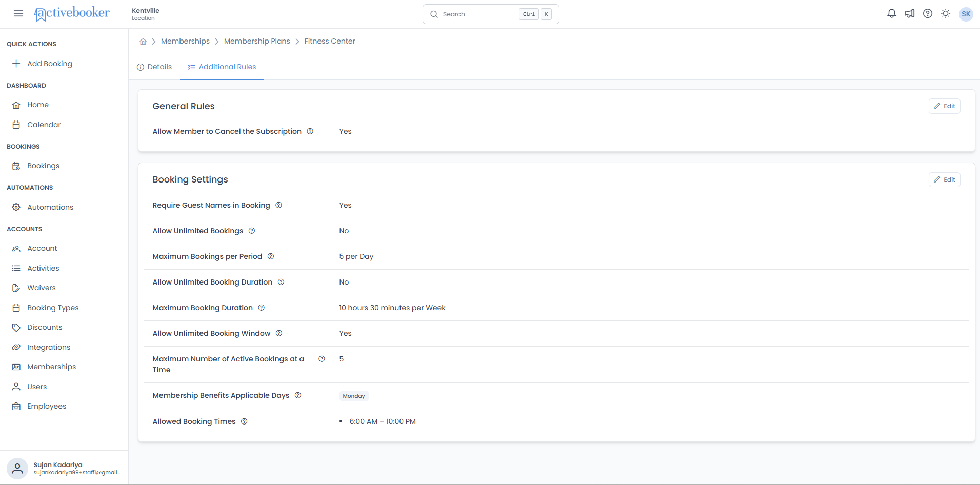Show help for Allow Unlimited Booking Window
The width and height of the screenshot is (980, 485).
coord(279,333)
